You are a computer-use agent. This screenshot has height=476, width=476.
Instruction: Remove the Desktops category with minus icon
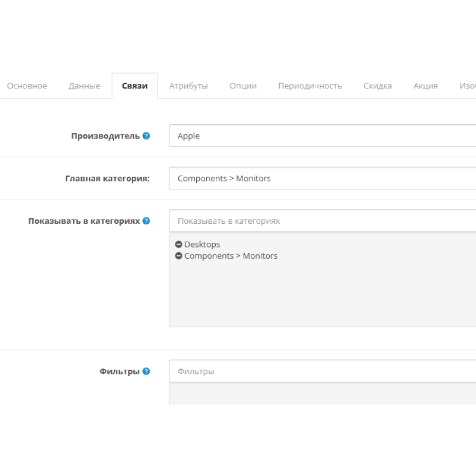(179, 244)
